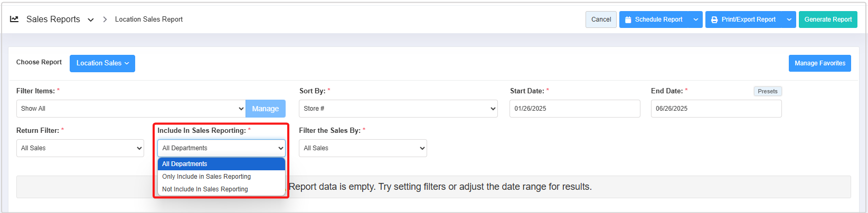Click the printer icon on Print/Export Report
The height and width of the screenshot is (213, 868).
(x=714, y=20)
